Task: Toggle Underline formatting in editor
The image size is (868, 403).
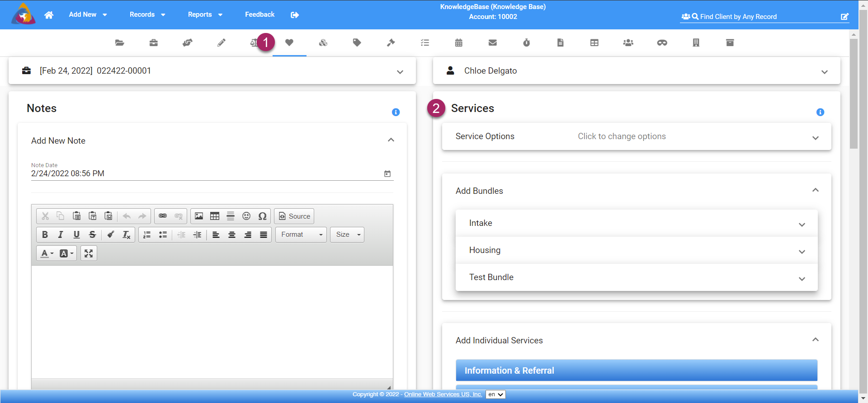Action: tap(76, 234)
